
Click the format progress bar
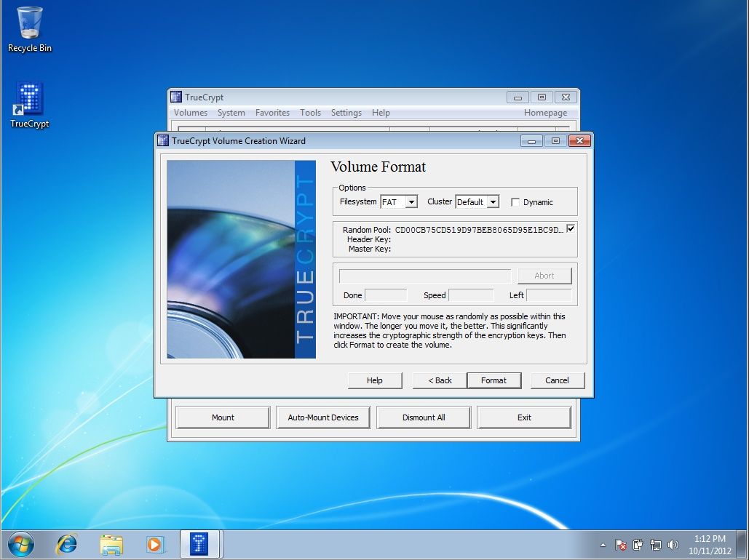[x=424, y=276]
